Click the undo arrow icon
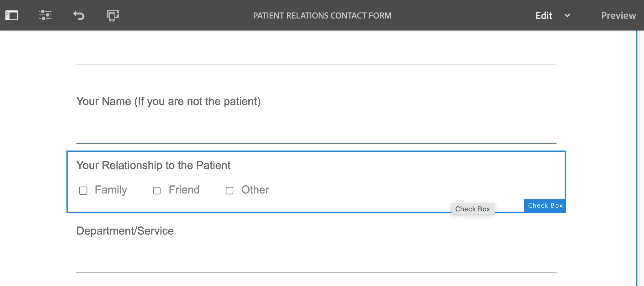The height and width of the screenshot is (286, 644). [x=79, y=15]
